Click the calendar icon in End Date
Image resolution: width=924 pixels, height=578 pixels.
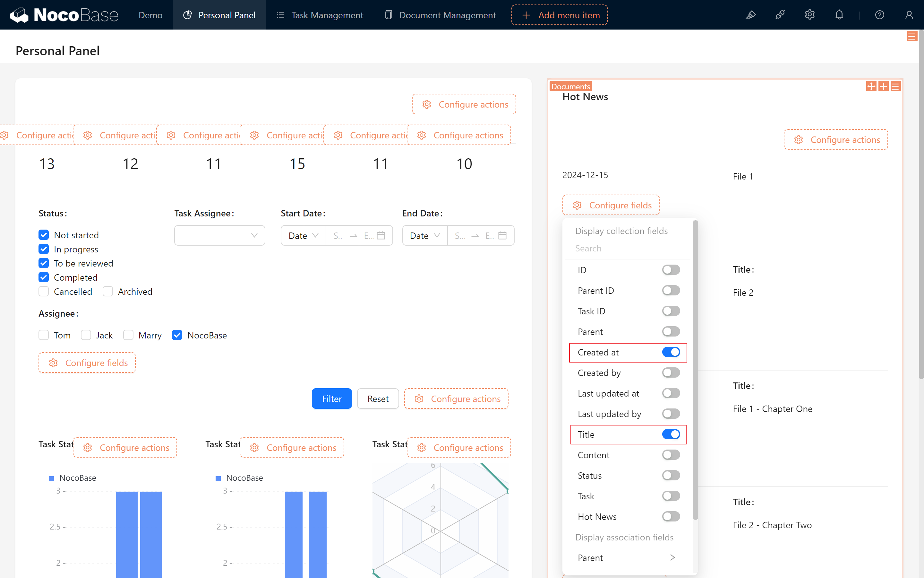coord(502,235)
